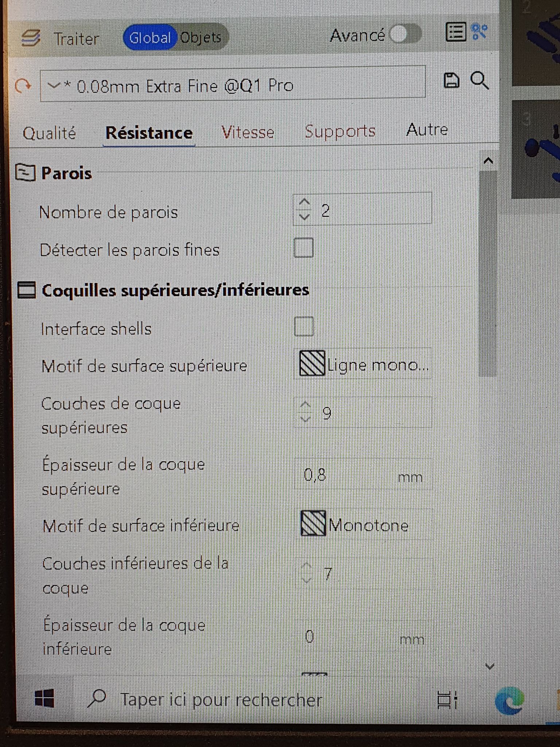Click the Parois section icon
The height and width of the screenshot is (747, 560).
tap(25, 173)
